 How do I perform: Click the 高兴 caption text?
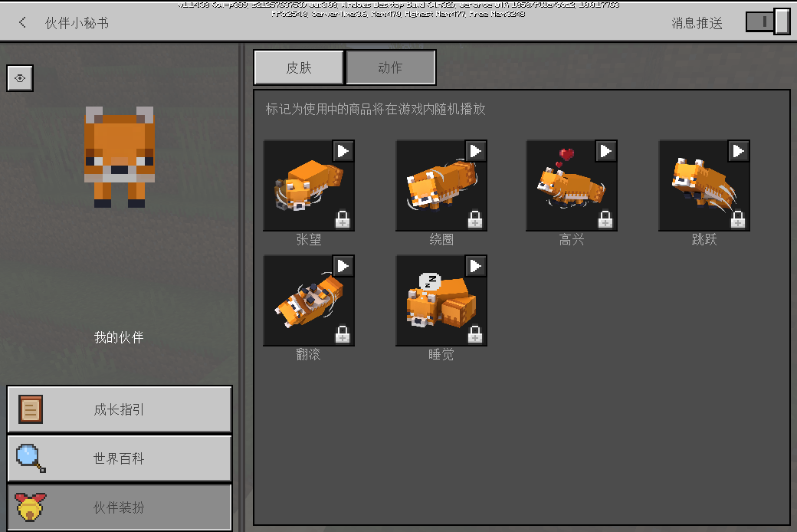(x=572, y=239)
